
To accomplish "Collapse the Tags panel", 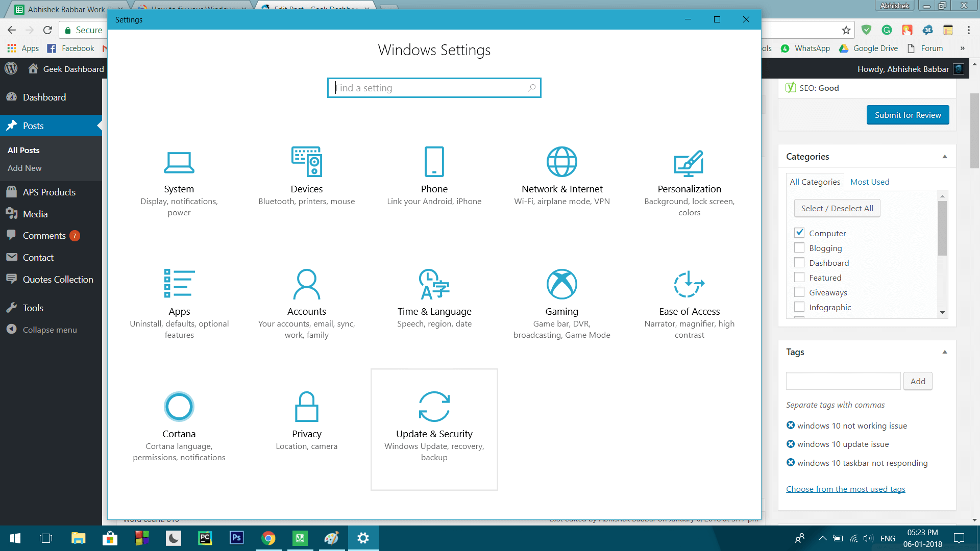I will point(945,352).
